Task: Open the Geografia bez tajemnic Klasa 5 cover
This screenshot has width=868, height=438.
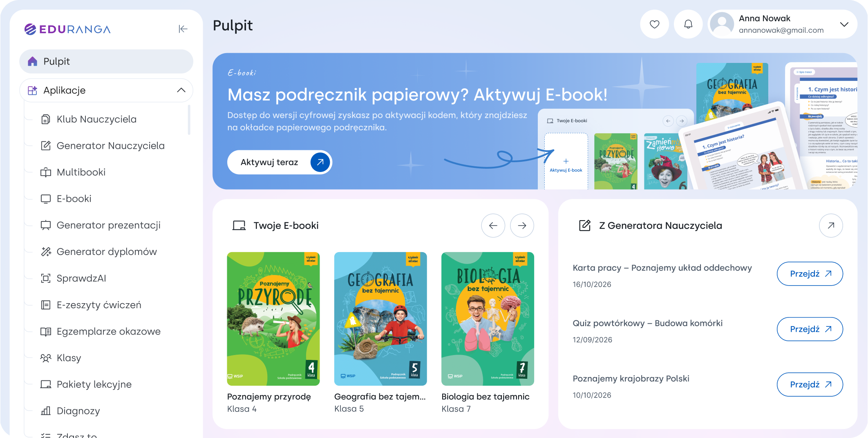Action: pos(380,319)
